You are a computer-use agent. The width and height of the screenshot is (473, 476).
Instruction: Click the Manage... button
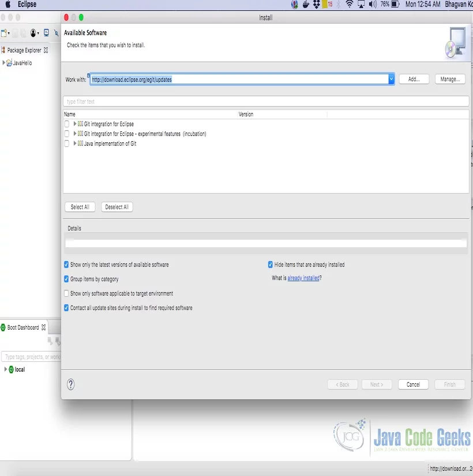point(450,79)
